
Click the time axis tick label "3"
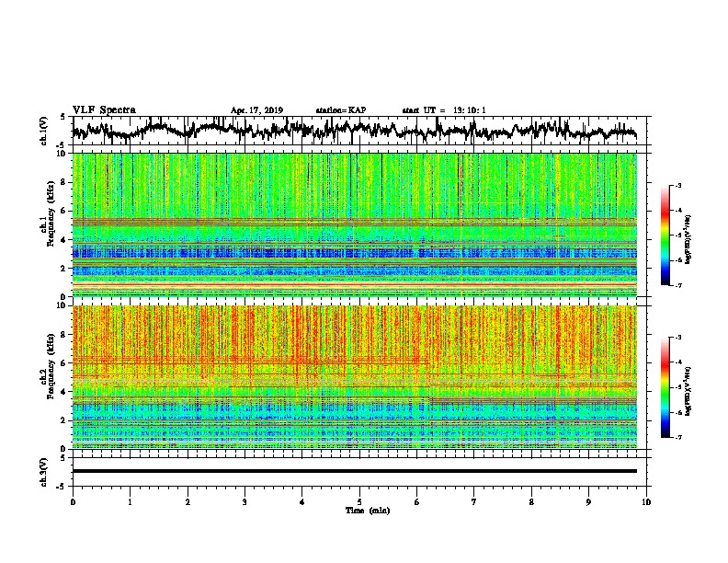pos(245,502)
